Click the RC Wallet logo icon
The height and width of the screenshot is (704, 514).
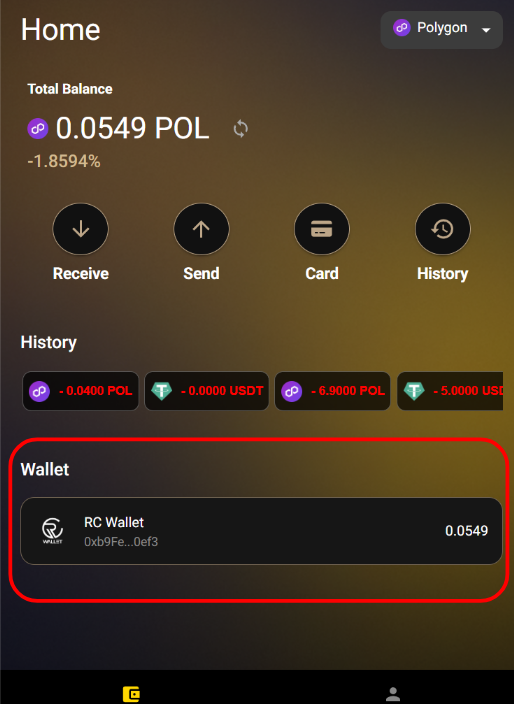click(53, 531)
